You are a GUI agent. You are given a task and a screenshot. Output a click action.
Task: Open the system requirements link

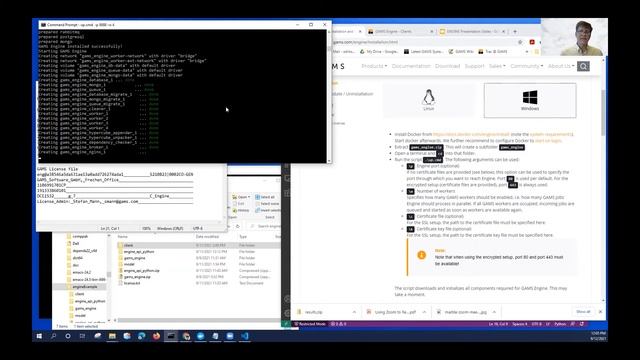[x=551, y=134]
